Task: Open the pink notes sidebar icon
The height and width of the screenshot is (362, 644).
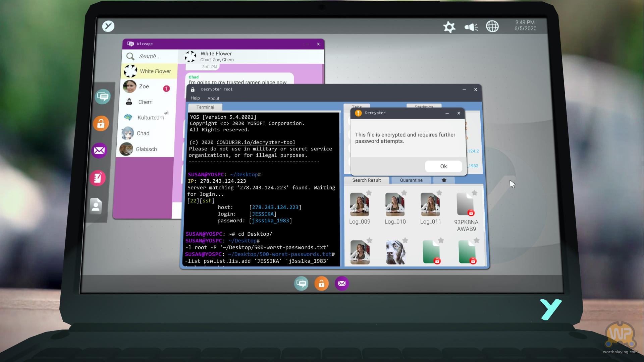Action: (98, 178)
